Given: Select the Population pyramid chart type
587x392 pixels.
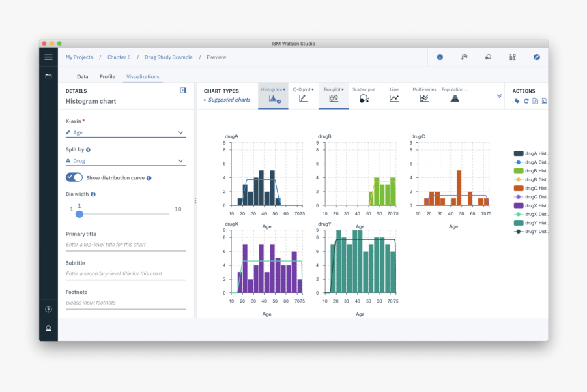Looking at the screenshot, I should (455, 95).
